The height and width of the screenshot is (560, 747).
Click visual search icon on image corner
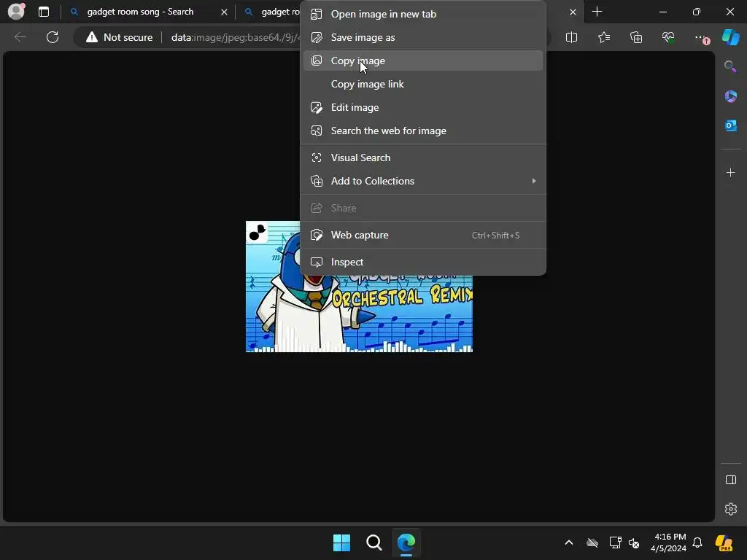[x=258, y=233]
